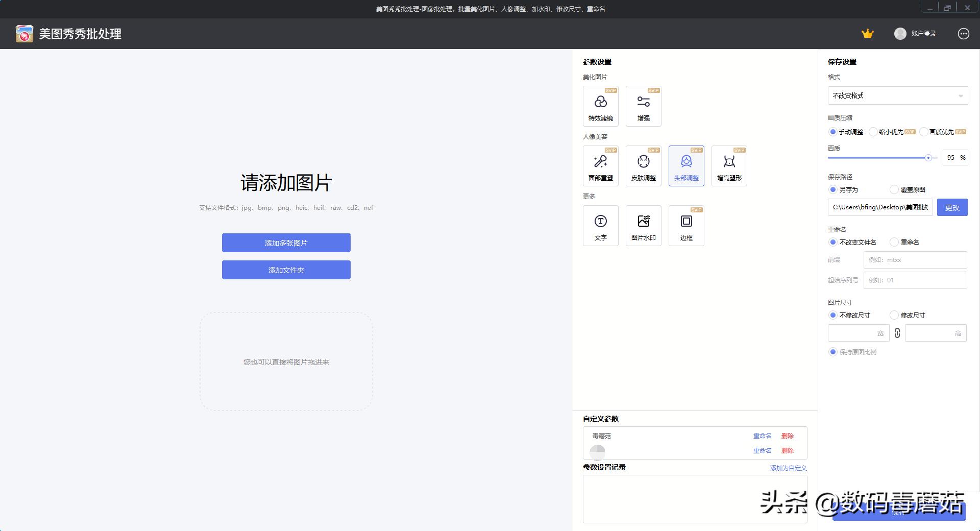Image resolution: width=980 pixels, height=531 pixels.
Task: Select the 特效滤镜 filter tool
Action: (601, 106)
